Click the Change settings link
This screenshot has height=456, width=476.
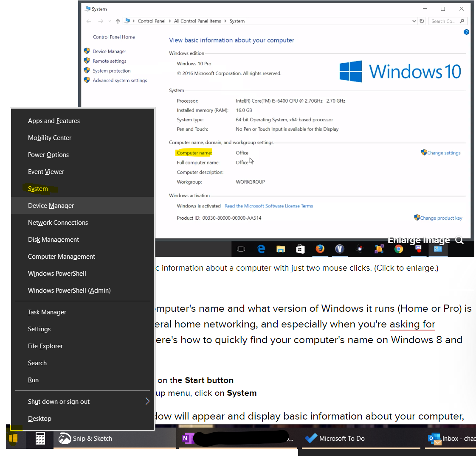[x=444, y=153]
